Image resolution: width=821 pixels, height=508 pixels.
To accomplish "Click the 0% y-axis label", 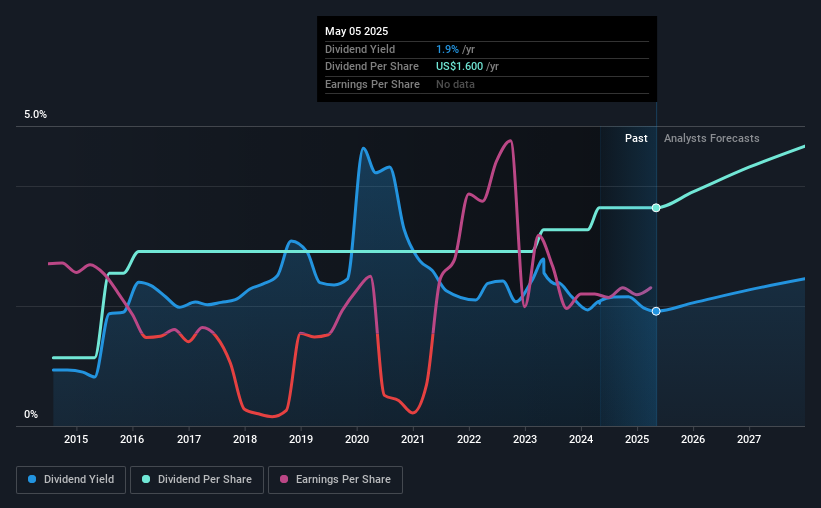I will tap(31, 414).
